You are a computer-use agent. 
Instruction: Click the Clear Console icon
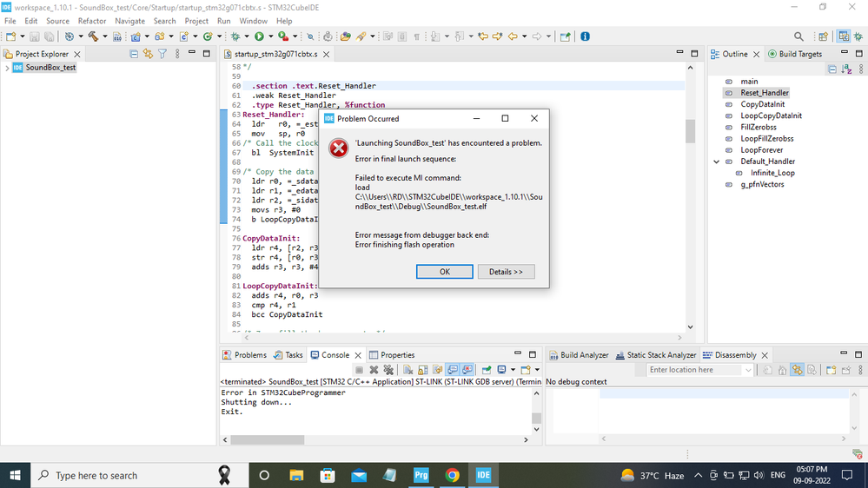[x=408, y=370]
